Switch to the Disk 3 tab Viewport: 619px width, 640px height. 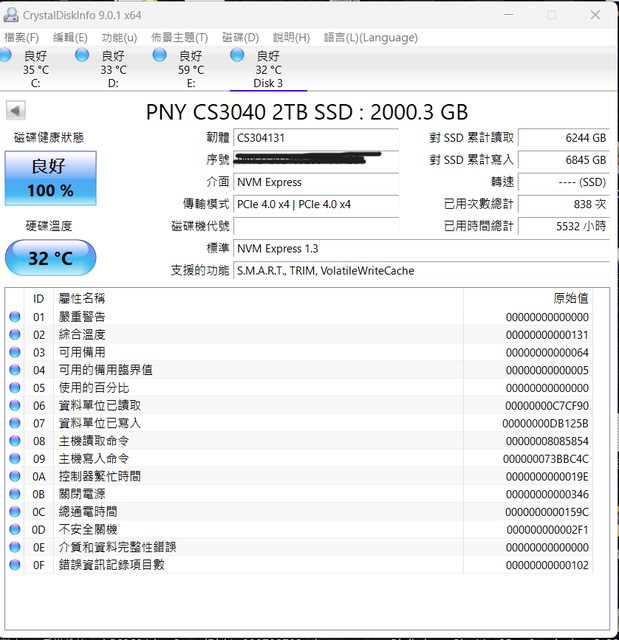(x=267, y=70)
